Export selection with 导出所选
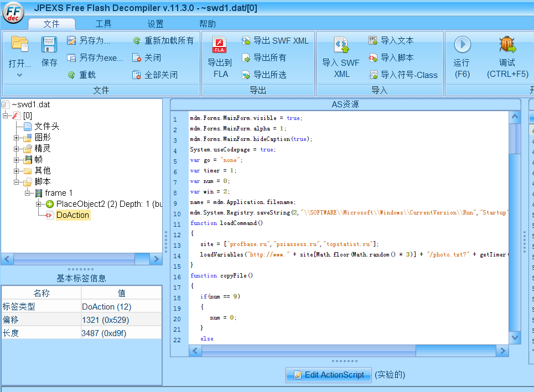Screen dimensions: 534x392 pos(264,75)
